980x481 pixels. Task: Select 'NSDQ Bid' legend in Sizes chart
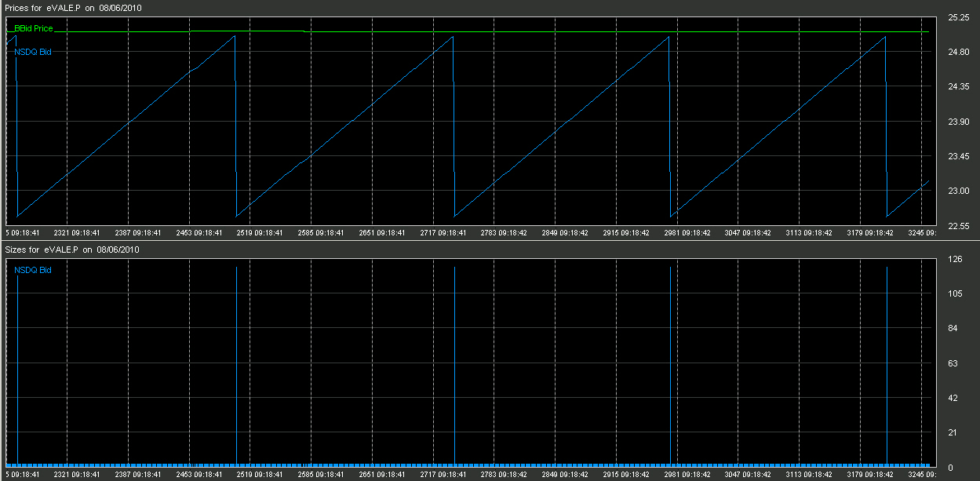tap(34, 270)
